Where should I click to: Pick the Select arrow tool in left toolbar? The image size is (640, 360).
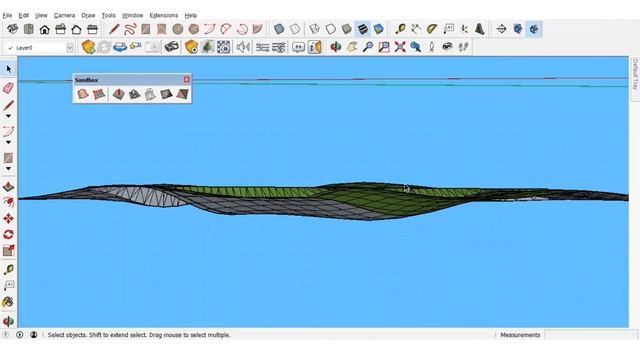(x=9, y=69)
